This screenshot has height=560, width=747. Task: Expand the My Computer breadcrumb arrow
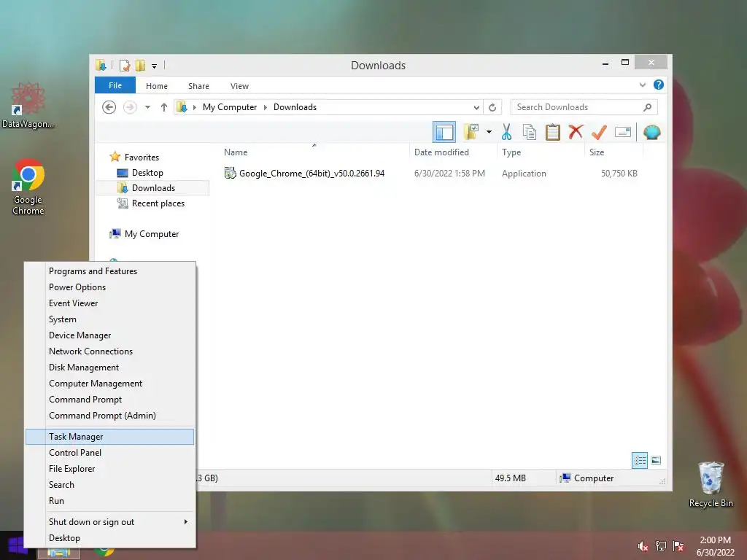[266, 107]
